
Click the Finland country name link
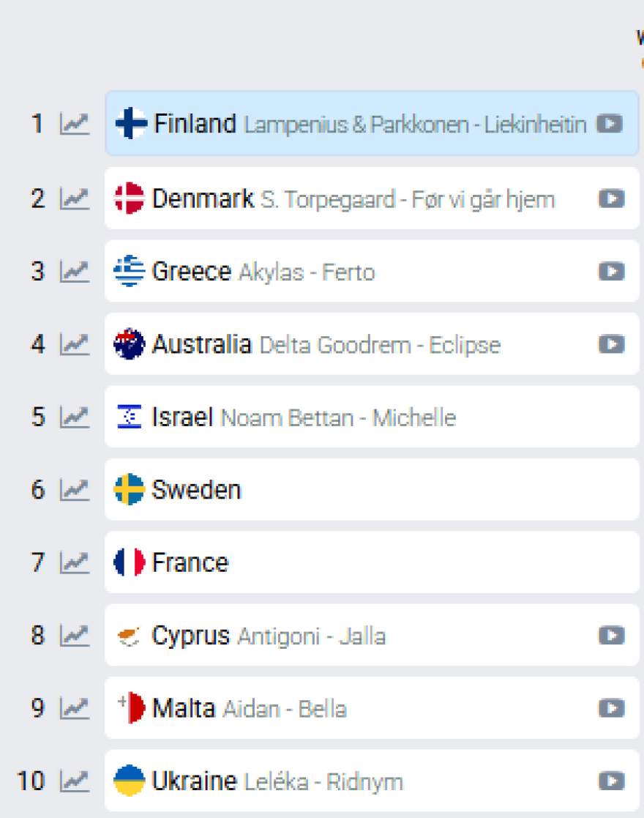[x=195, y=124]
